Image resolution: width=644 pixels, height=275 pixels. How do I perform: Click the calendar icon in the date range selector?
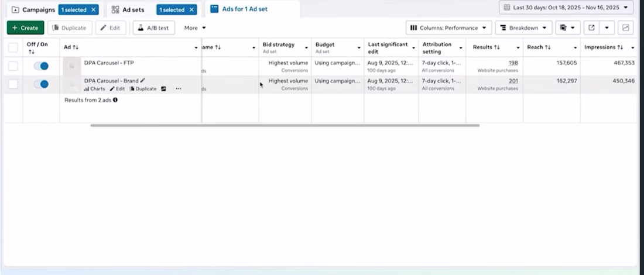click(507, 8)
